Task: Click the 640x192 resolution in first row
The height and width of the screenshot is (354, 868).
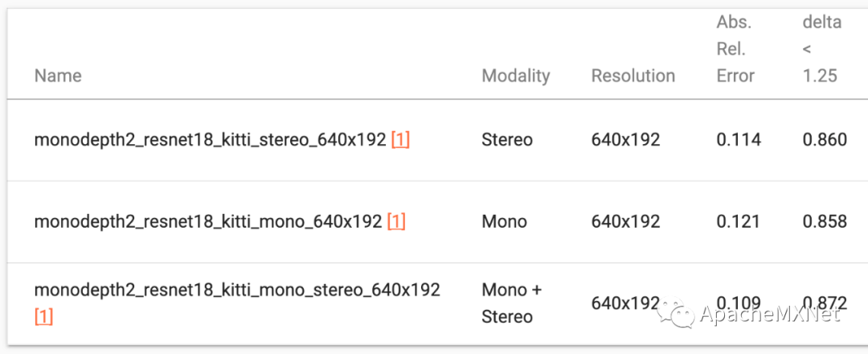Action: coord(625,140)
